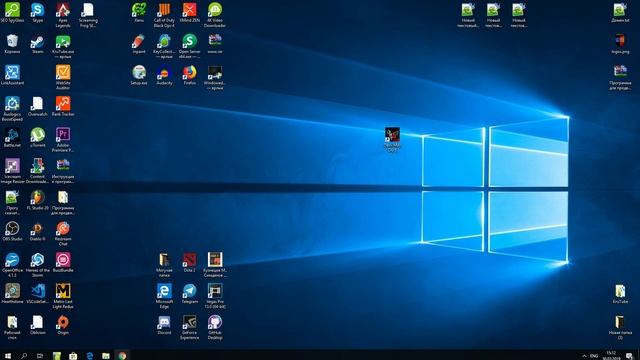Open the Vegas Pro shortcut
640x360 pixels.
215,297
